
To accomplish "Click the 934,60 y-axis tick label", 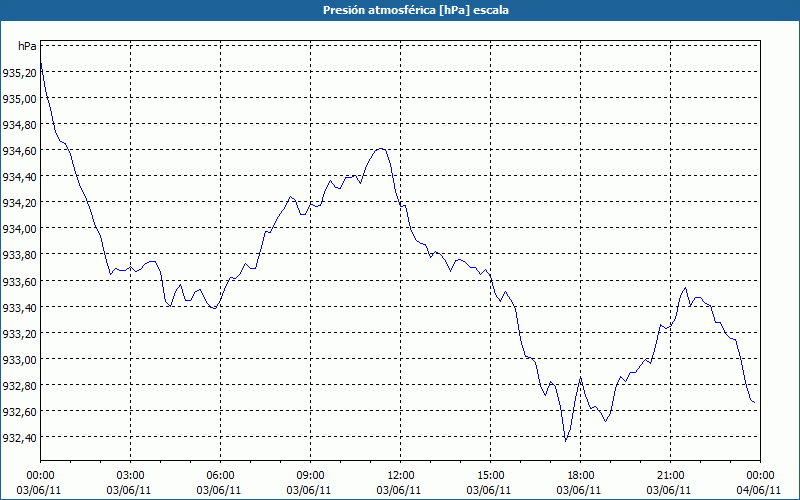I will pos(19,151).
